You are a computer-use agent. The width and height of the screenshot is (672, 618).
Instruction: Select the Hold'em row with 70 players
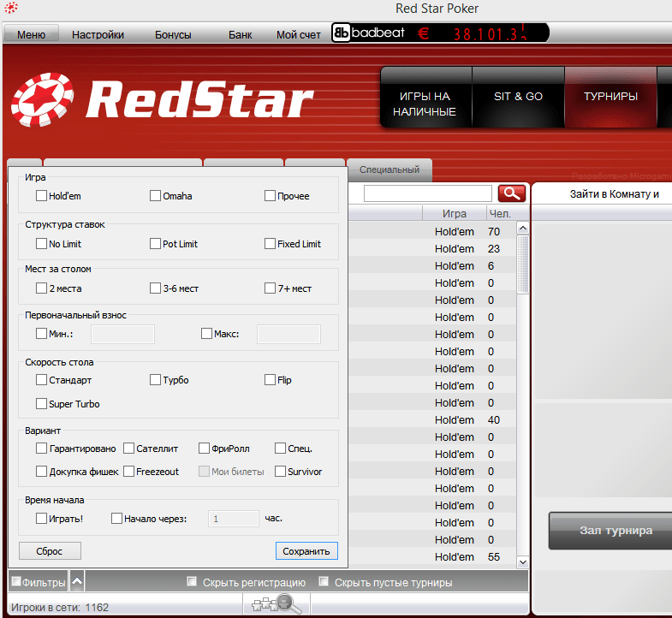coord(432,231)
